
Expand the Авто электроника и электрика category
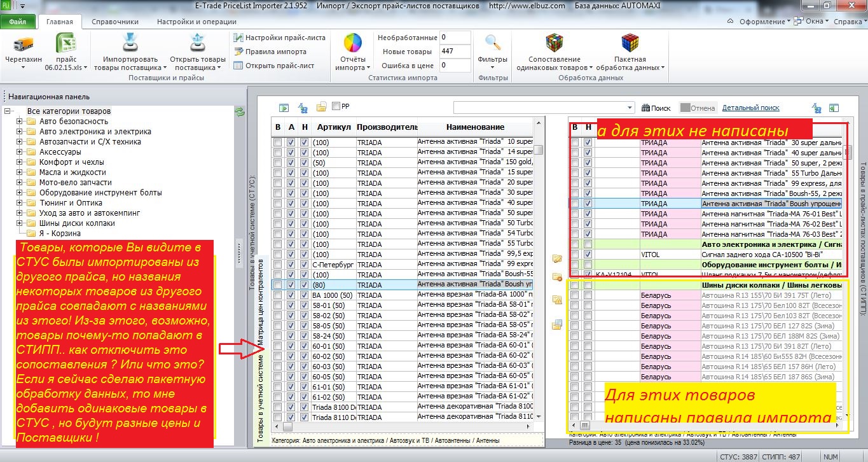point(20,132)
